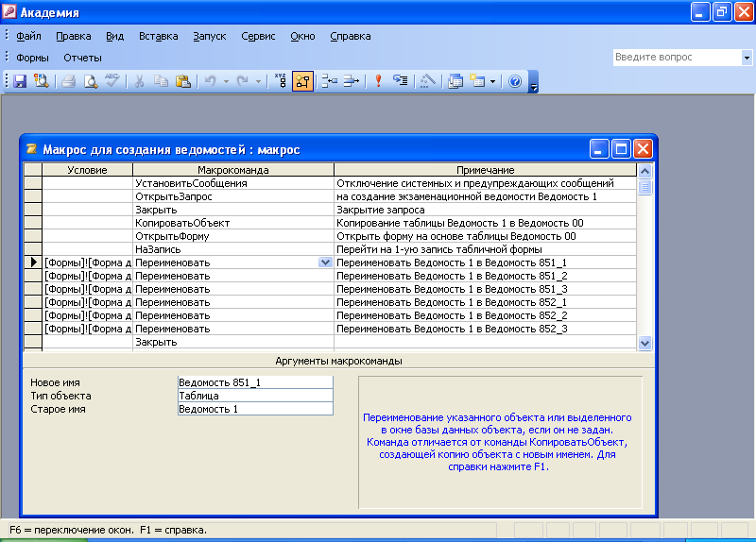Toggle the highlighted Conditions column icon
Image resolution: width=756 pixels, height=542 pixels.
(x=302, y=81)
